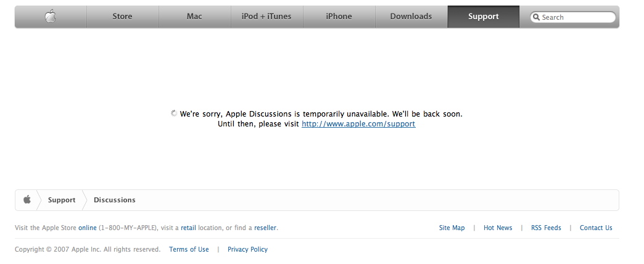
Task: Click the "1-800-MY-APPLE" phone text
Action: pyautogui.click(x=128, y=228)
